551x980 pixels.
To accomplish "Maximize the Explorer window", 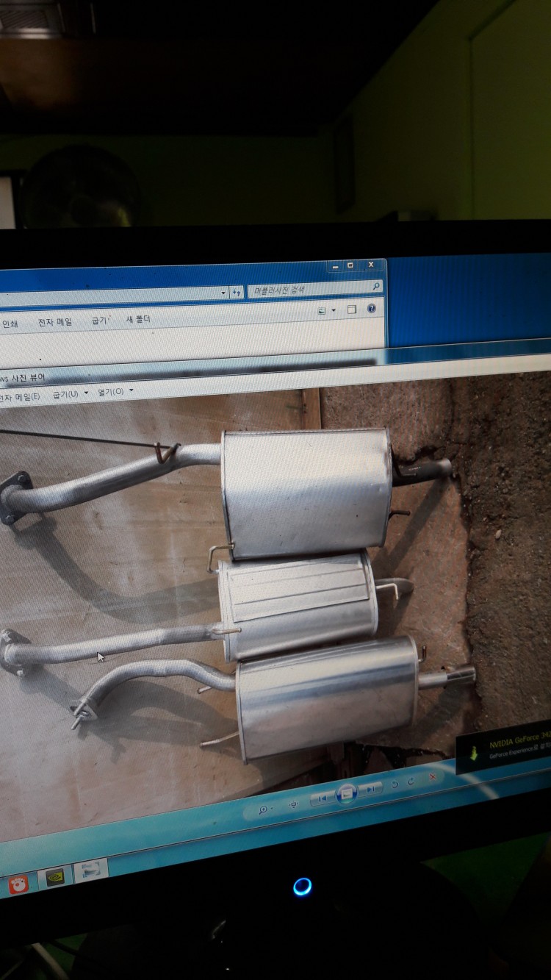I will pyautogui.click(x=350, y=265).
